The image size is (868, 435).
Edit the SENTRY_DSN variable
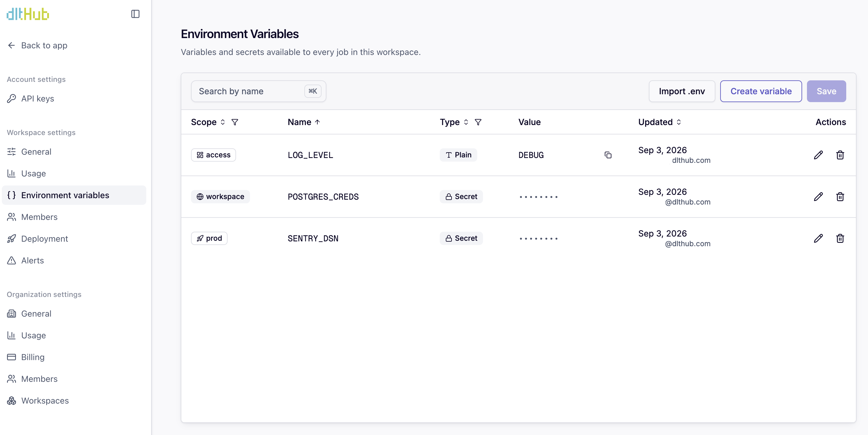[x=818, y=238]
